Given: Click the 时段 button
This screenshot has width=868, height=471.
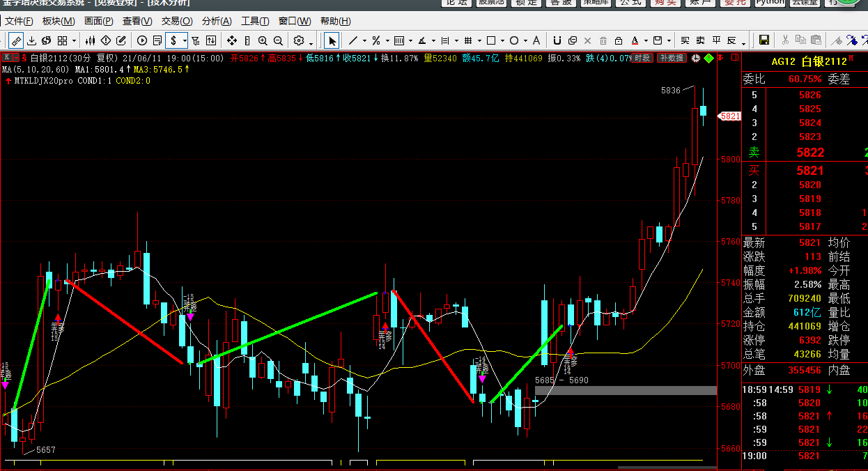Looking at the screenshot, I should click(642, 58).
